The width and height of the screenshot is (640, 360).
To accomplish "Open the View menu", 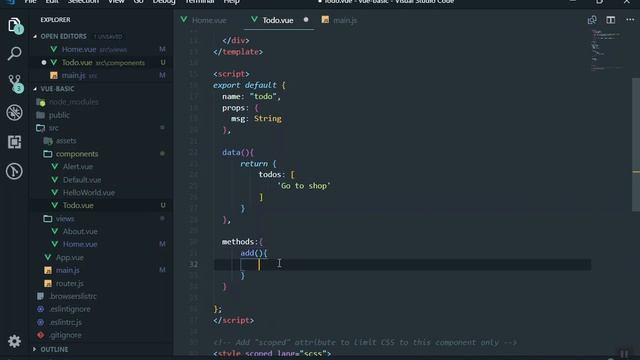I will pyautogui.click(x=116, y=2).
